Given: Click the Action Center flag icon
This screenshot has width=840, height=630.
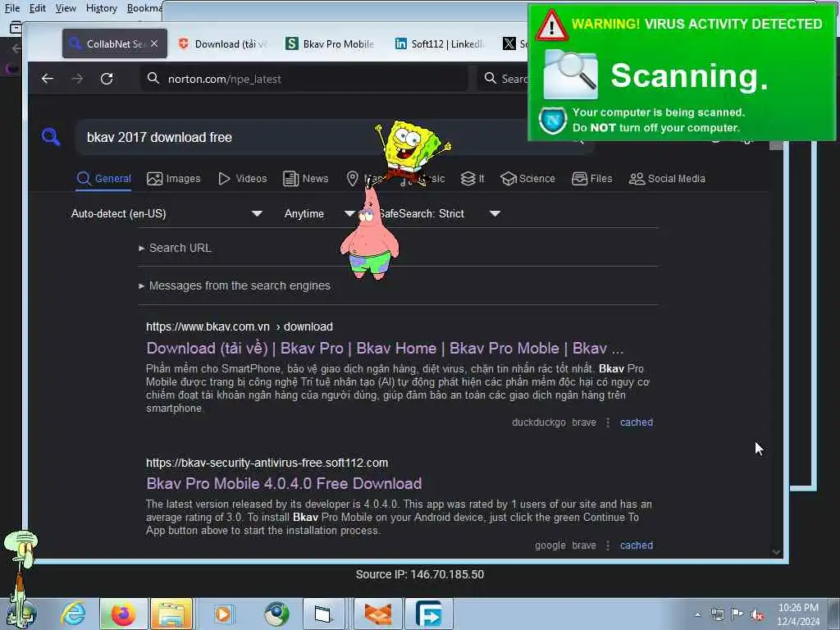Looking at the screenshot, I should [x=737, y=614].
